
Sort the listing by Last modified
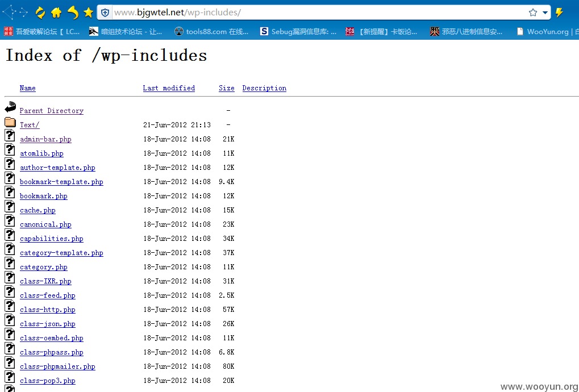tap(169, 88)
